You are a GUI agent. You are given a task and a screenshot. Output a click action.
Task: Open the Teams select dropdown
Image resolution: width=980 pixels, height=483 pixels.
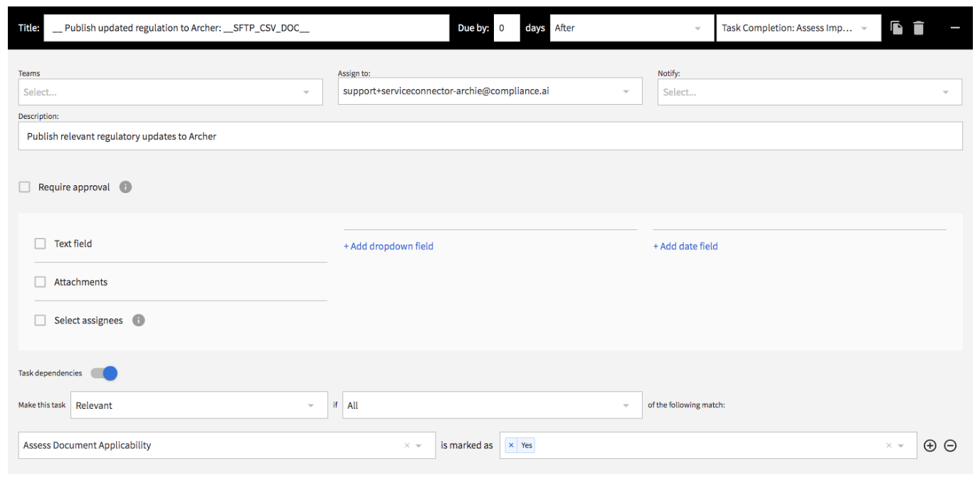[x=170, y=92]
